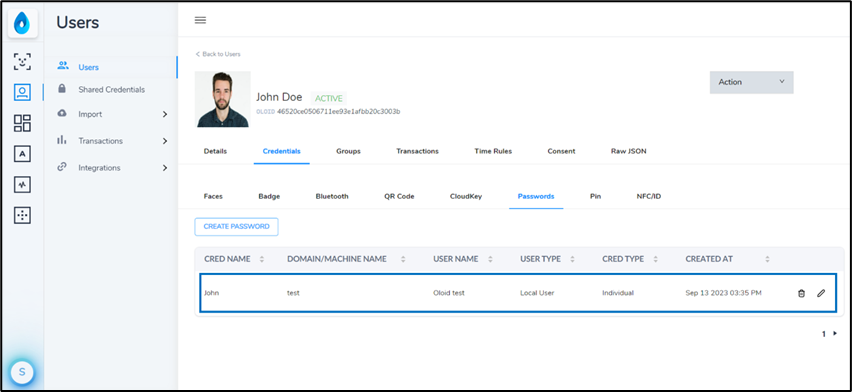Switch to Faces credential tab

(x=213, y=196)
